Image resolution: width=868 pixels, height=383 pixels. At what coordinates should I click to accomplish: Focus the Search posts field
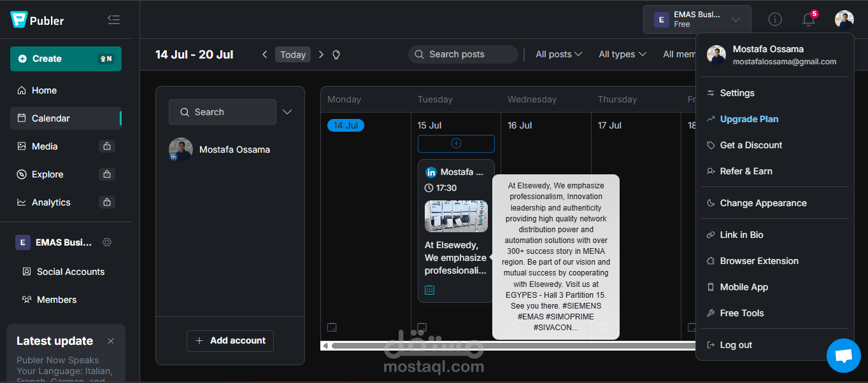click(x=463, y=54)
